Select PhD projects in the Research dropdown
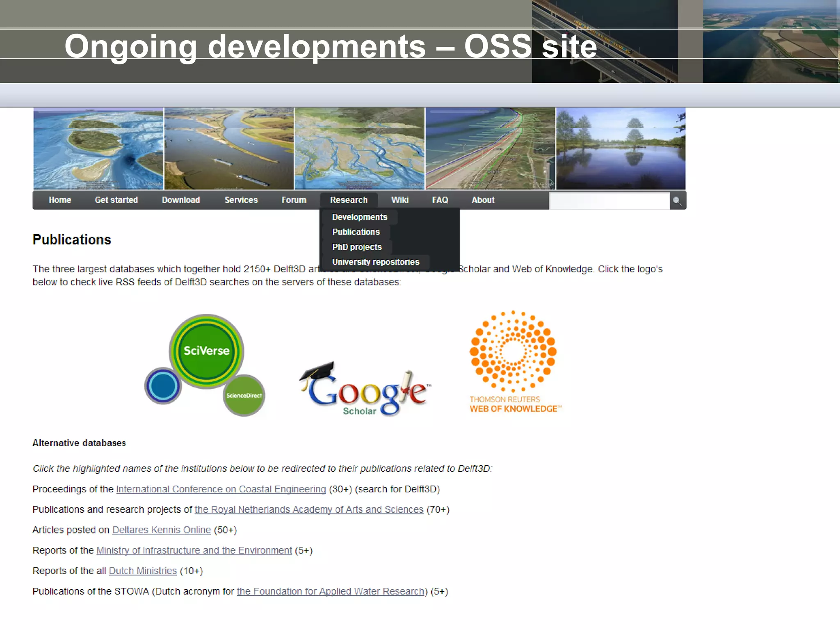This screenshot has width=840, height=630. (x=357, y=247)
